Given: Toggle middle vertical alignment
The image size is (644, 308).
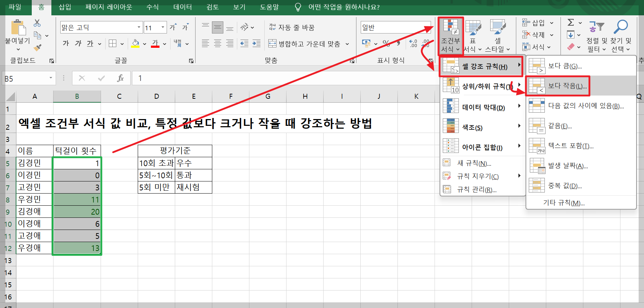Looking at the screenshot, I should point(218,27).
